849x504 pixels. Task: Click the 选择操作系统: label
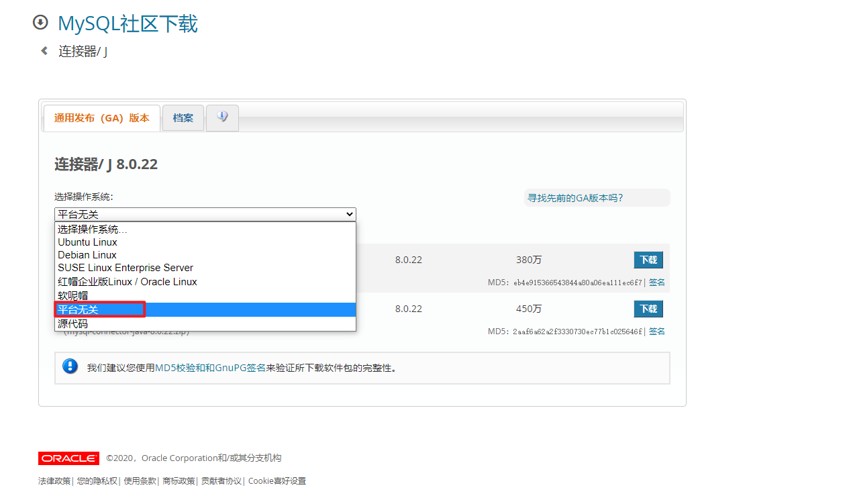(84, 197)
